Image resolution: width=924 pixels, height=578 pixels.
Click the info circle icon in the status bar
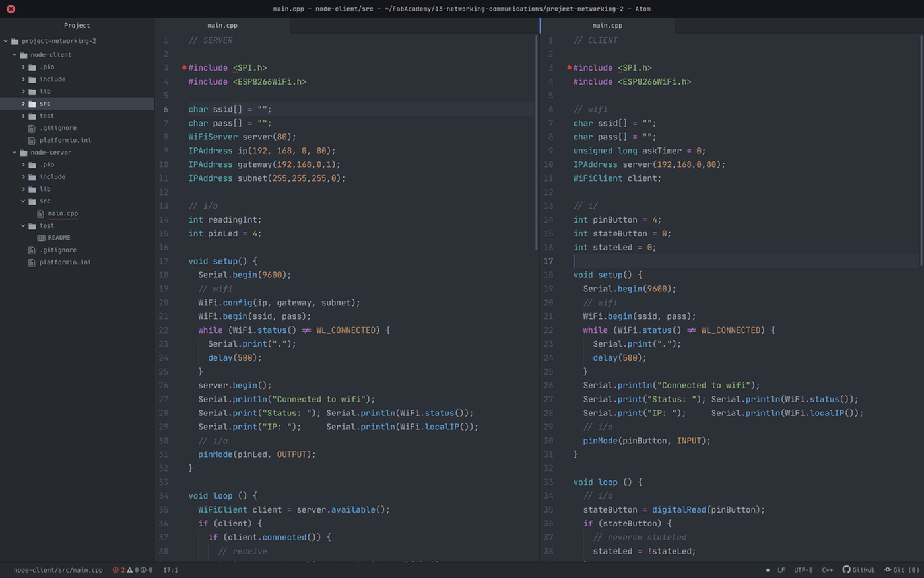click(x=143, y=570)
